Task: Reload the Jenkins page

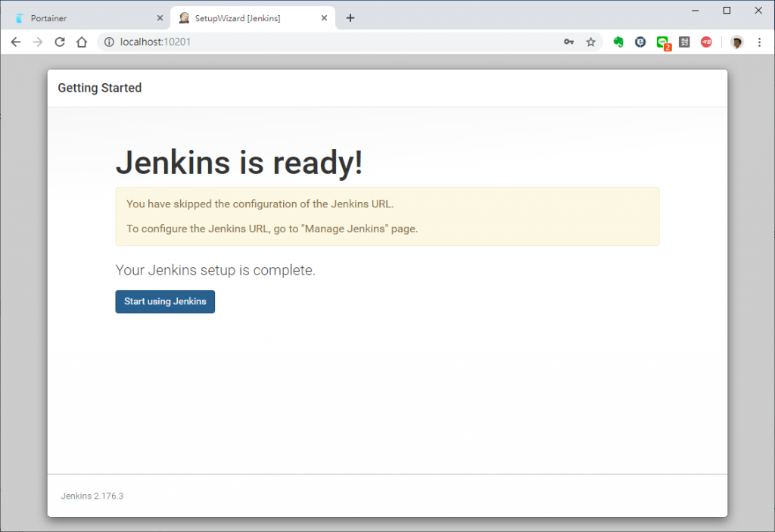Action: coord(60,42)
